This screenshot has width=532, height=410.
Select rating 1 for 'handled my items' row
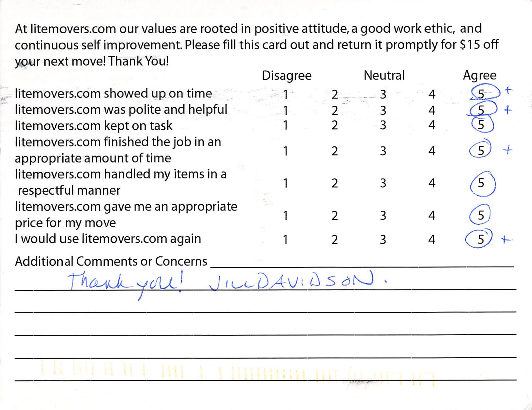click(x=286, y=183)
